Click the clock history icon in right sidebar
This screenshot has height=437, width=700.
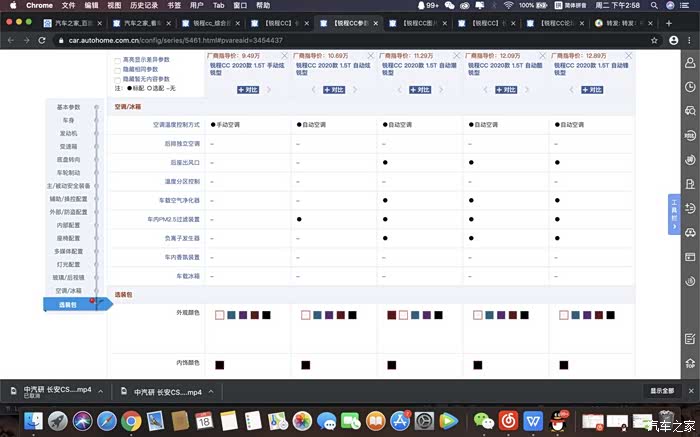pos(690,86)
